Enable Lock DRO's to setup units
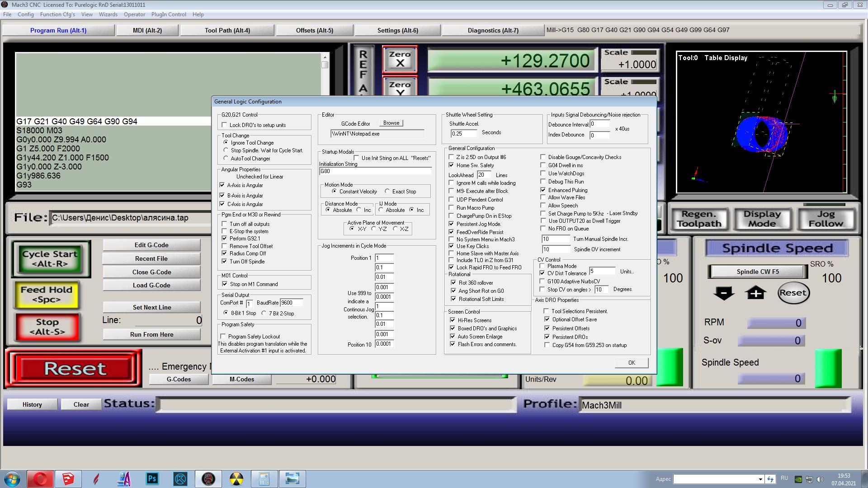 coord(224,125)
